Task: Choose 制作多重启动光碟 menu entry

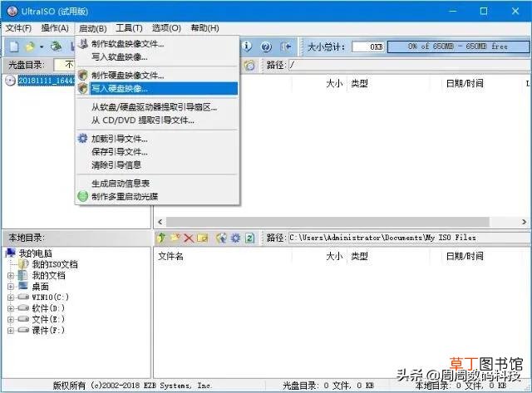Action: pyautogui.click(x=157, y=196)
